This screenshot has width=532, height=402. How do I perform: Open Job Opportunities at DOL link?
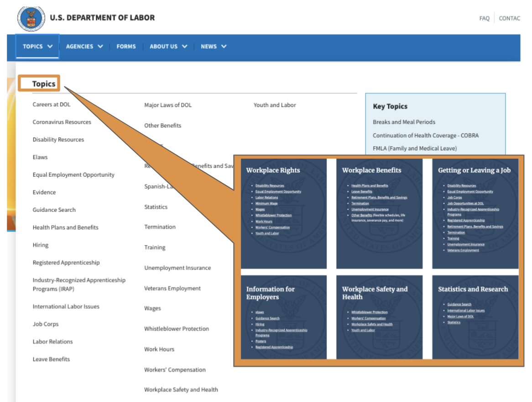[465, 204]
